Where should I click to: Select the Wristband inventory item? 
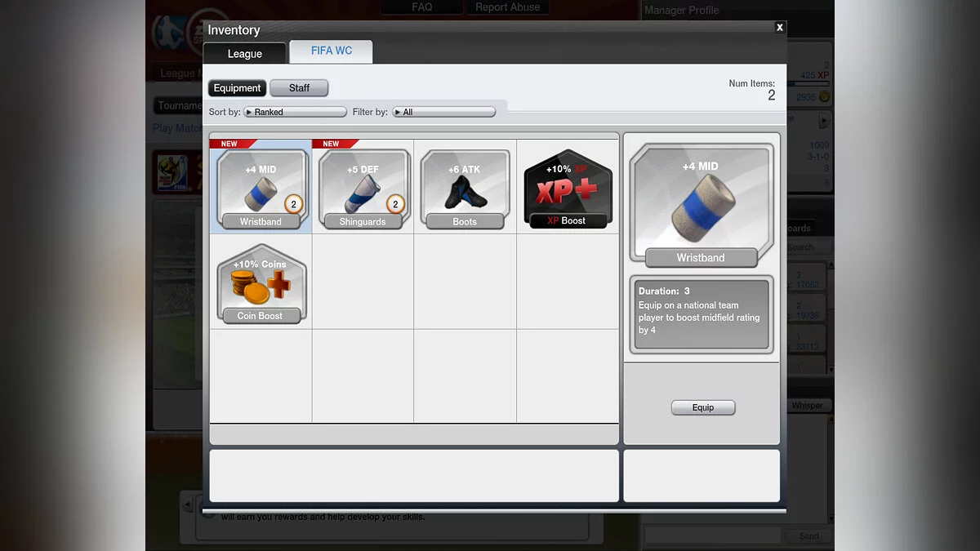point(261,188)
